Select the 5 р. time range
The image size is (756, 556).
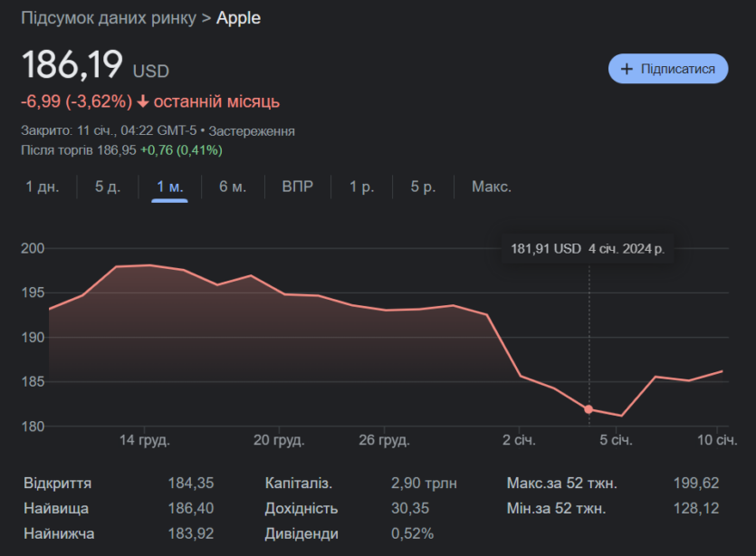click(423, 187)
